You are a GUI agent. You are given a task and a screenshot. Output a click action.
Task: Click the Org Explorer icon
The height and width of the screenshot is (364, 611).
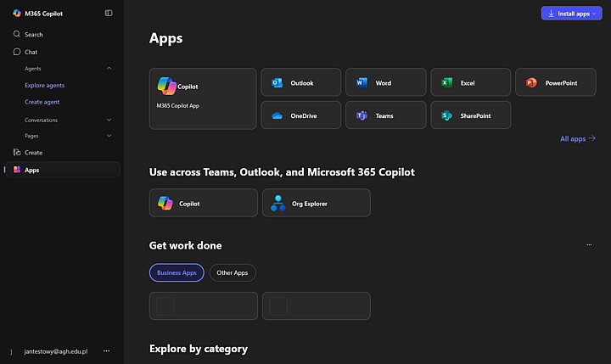[x=277, y=203]
